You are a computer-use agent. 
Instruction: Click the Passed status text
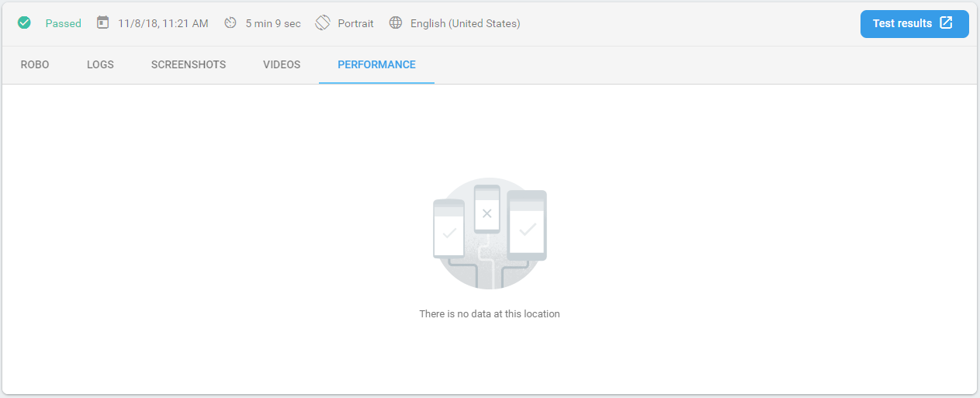[64, 23]
